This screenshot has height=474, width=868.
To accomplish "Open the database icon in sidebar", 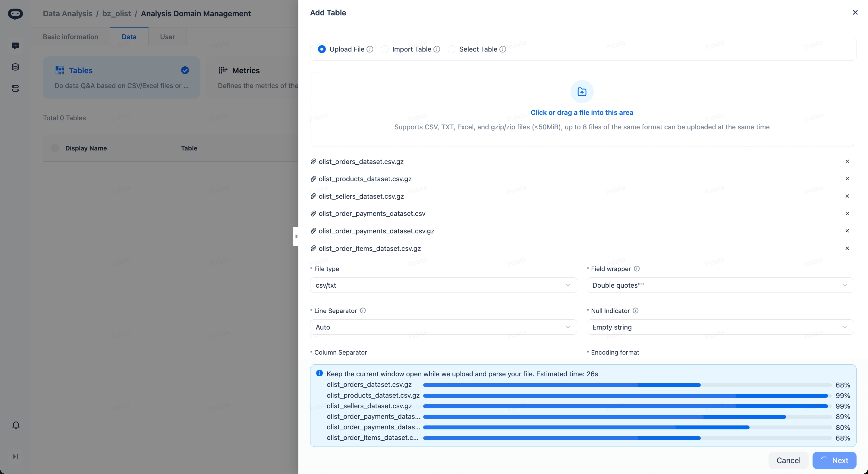I will [x=15, y=67].
